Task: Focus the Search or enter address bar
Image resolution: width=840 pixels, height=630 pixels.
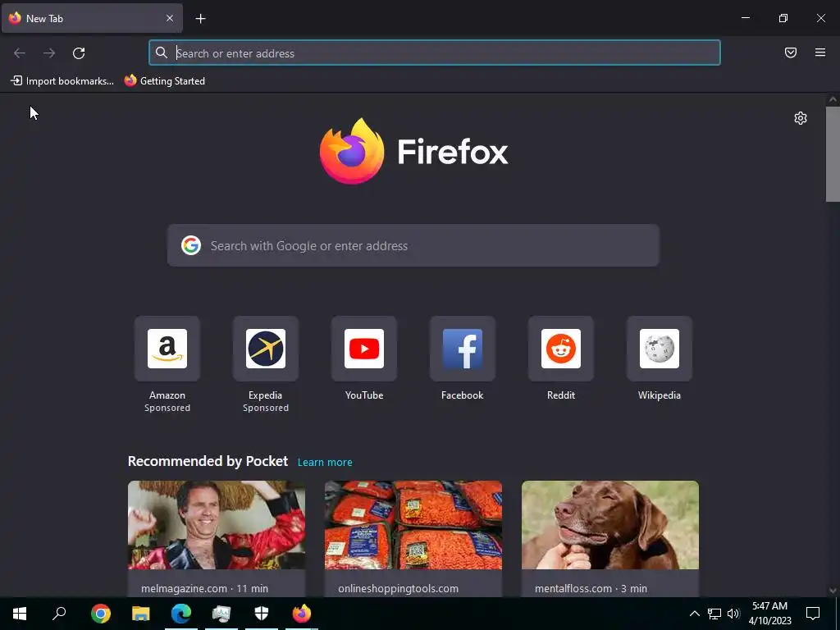Action: point(435,53)
